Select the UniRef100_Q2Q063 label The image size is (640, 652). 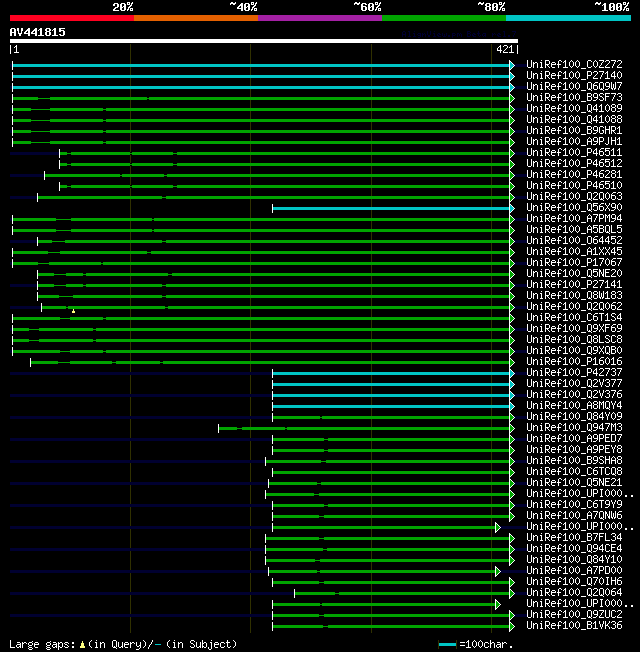pos(574,196)
